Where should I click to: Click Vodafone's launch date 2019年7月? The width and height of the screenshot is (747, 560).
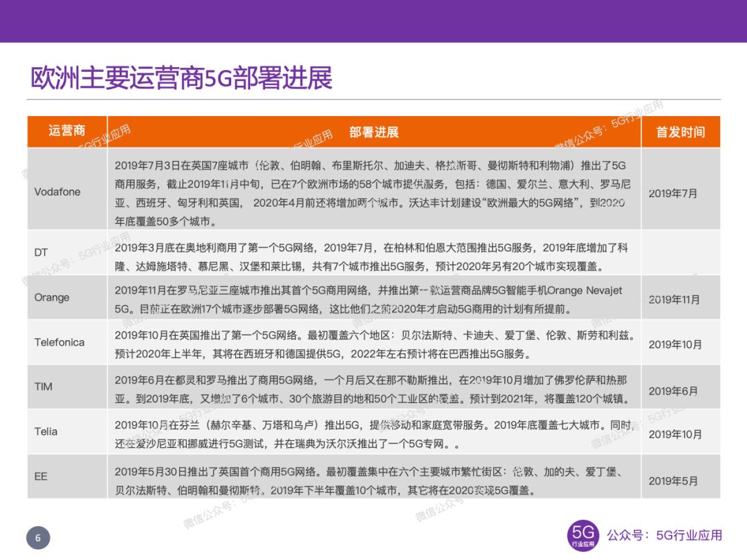[673, 194]
